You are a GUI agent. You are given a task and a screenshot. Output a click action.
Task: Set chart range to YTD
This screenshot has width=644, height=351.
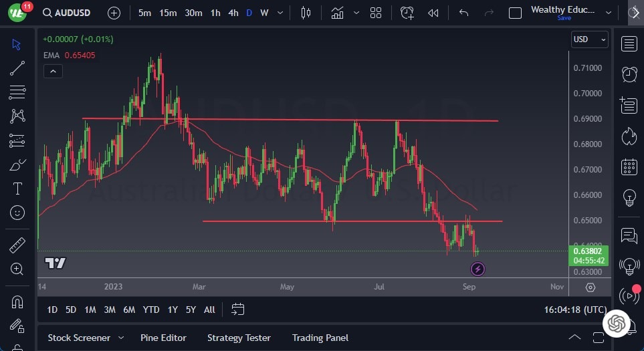(x=150, y=310)
